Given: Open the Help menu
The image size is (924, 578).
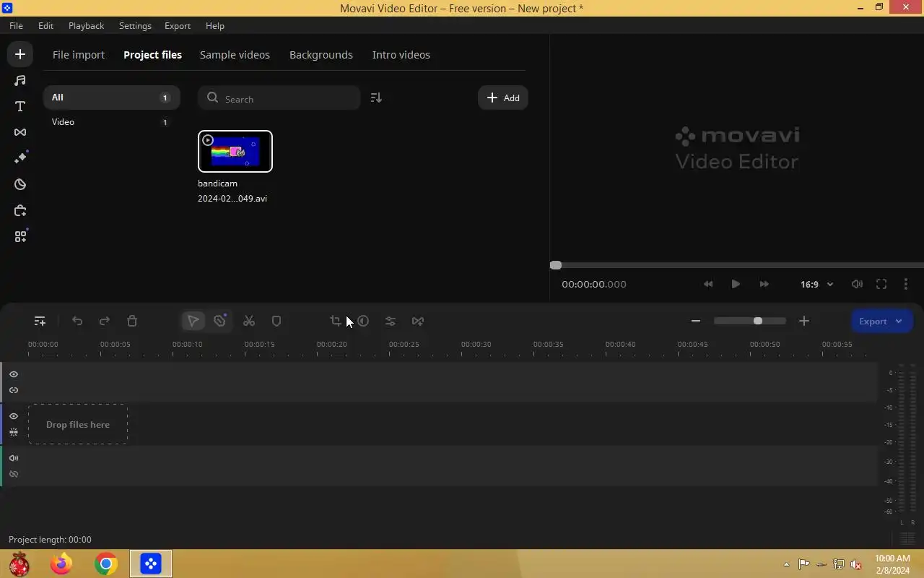Looking at the screenshot, I should (x=214, y=25).
